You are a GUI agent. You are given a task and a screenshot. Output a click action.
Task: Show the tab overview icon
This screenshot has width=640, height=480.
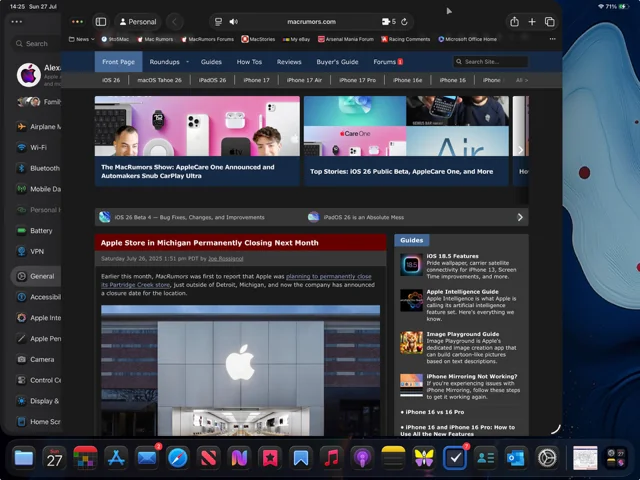550,22
